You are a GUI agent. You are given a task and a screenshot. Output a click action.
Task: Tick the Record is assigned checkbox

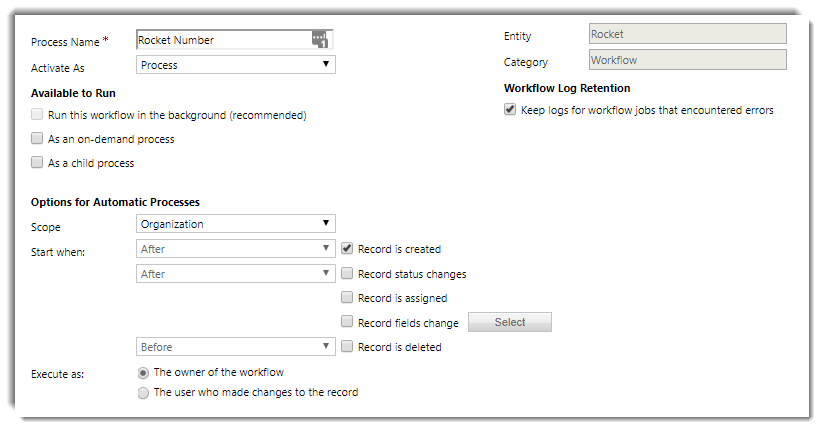347,297
